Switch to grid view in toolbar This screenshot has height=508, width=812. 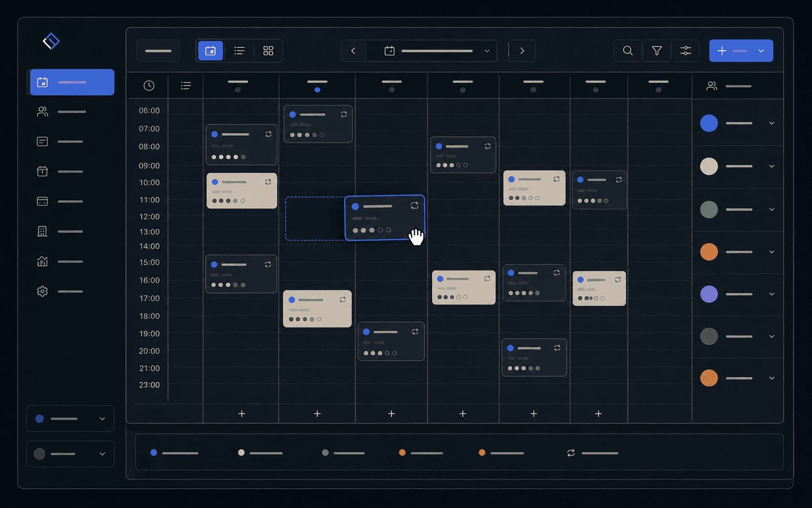[x=268, y=51]
